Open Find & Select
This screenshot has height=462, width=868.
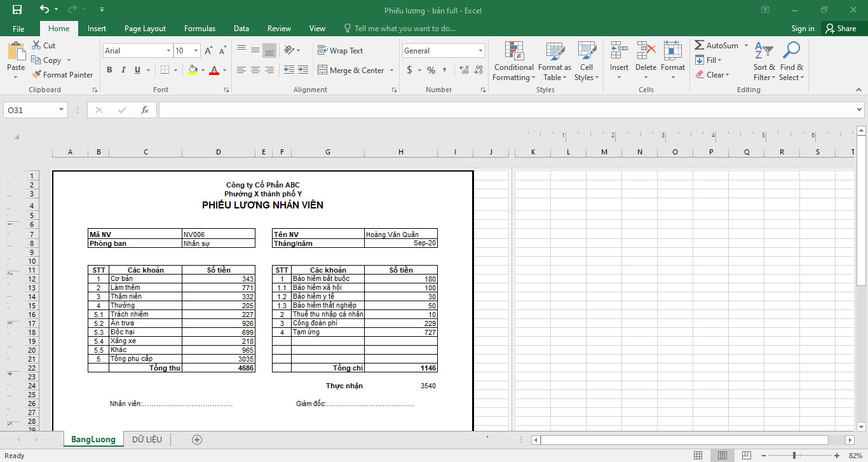792,62
